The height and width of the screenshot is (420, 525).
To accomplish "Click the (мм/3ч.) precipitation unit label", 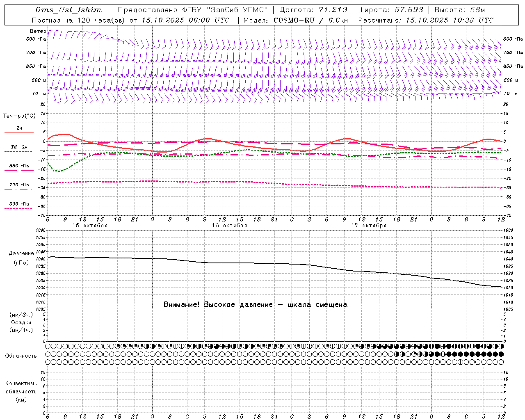I will coord(21,315).
